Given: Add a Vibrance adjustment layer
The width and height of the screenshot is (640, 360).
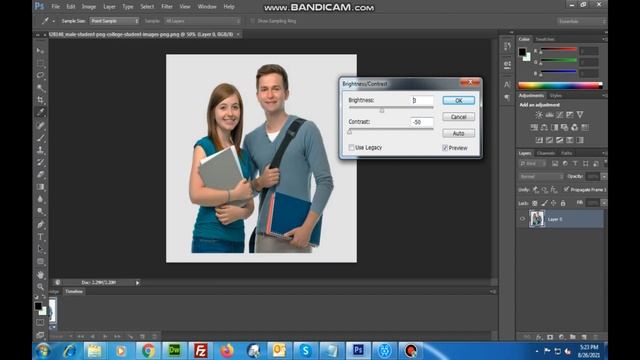Looking at the screenshot, I should click(580, 115).
